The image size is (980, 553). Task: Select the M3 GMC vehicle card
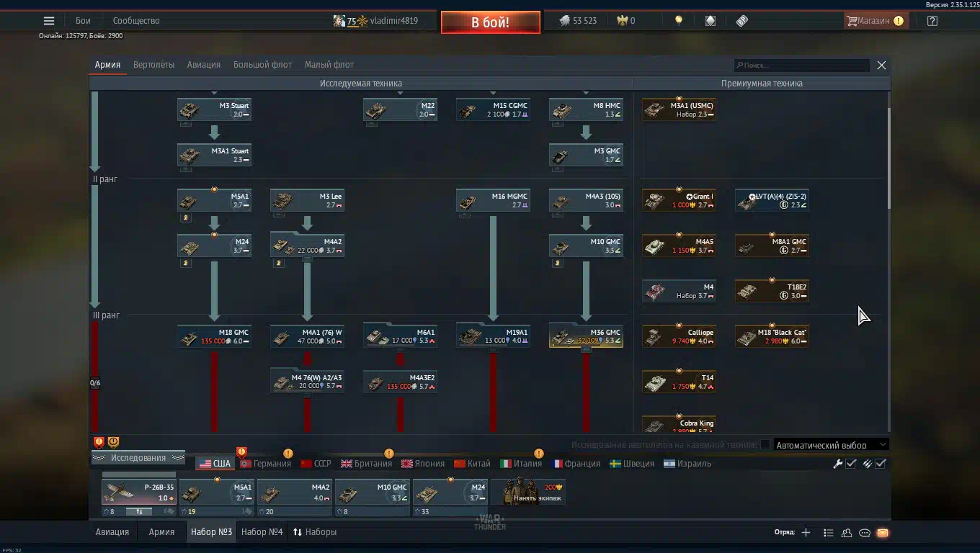point(586,156)
